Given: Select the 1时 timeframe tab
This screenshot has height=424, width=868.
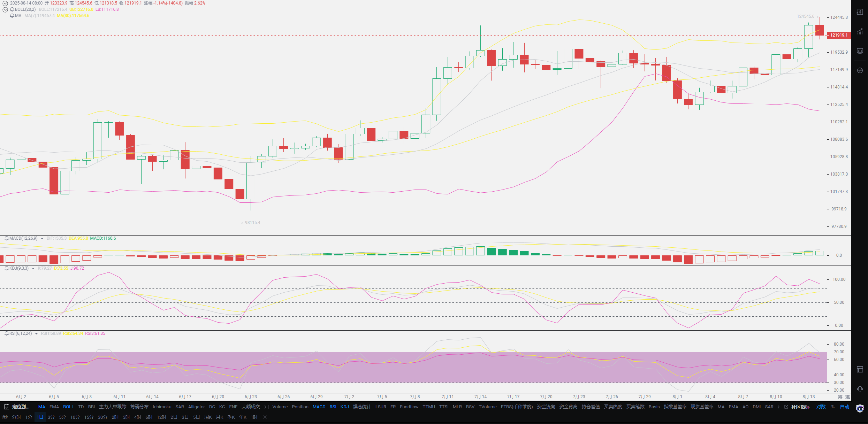Looking at the screenshot, I should point(254,417).
